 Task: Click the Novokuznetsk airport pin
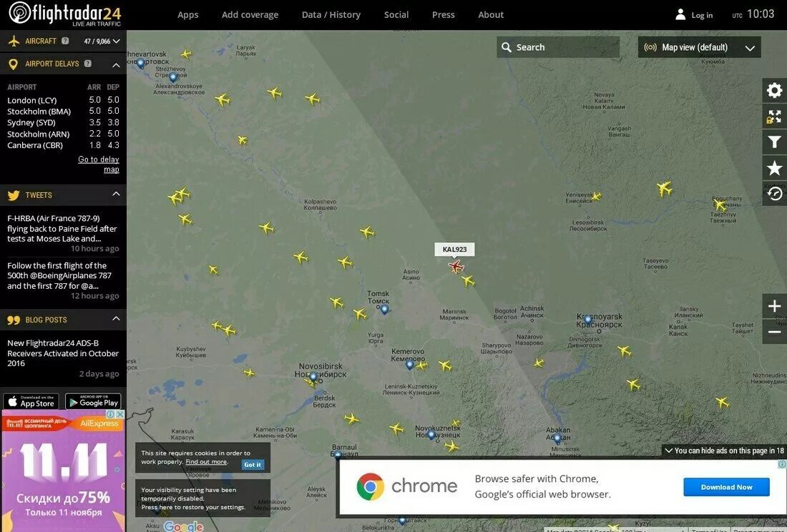click(431, 435)
